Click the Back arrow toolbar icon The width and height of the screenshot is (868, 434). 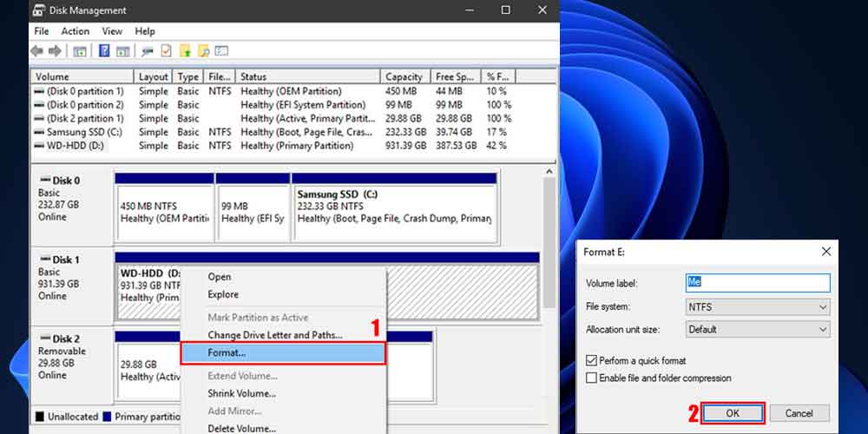click(x=38, y=51)
